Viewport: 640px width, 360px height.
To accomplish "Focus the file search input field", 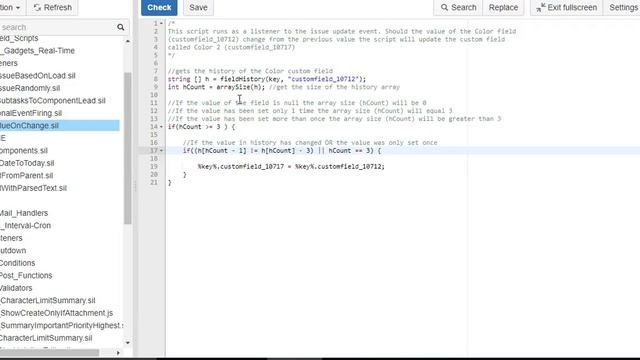I will click(57, 27).
